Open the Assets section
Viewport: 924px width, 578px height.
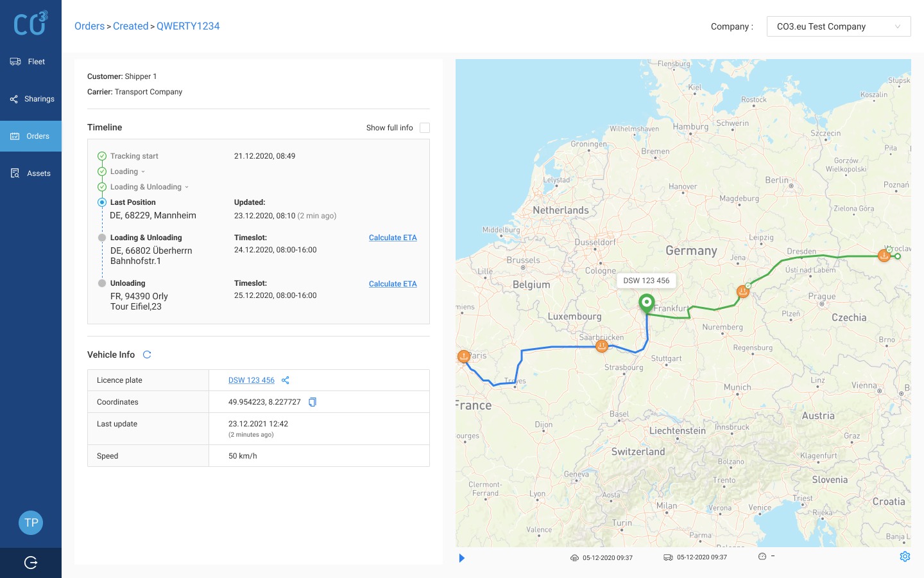[x=31, y=173]
